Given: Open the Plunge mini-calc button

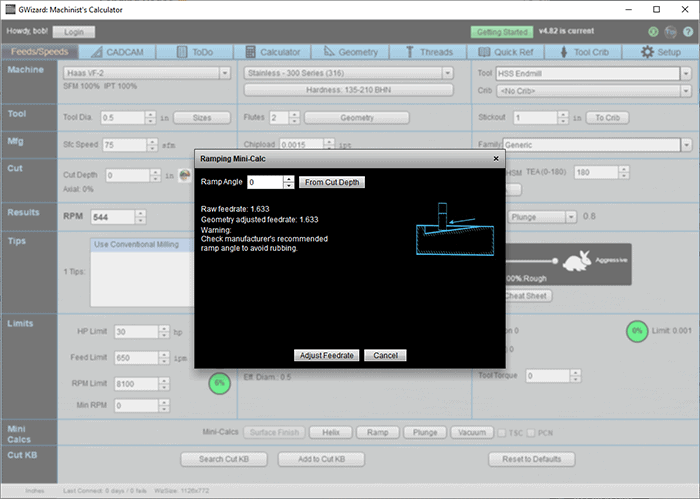Looking at the screenshot, I should pos(425,432).
